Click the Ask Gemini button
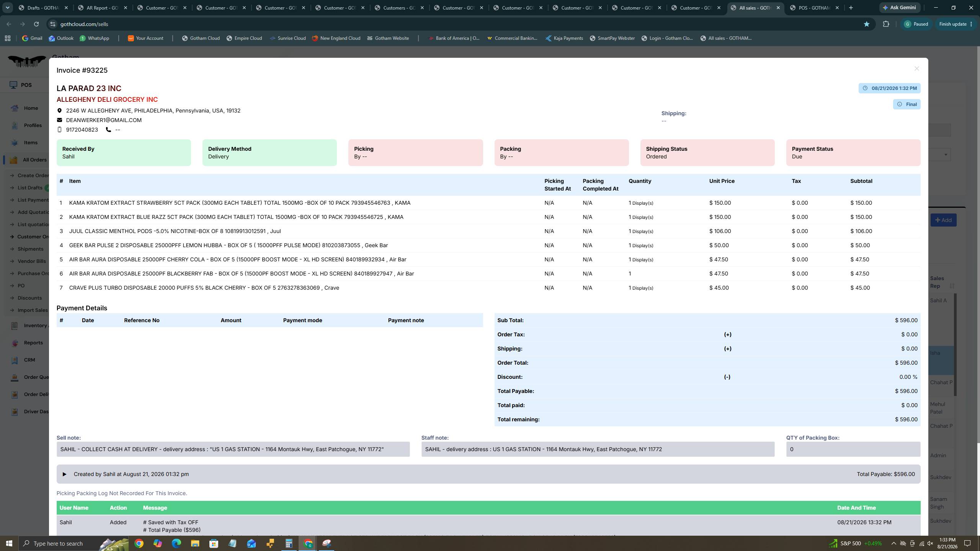 click(x=900, y=8)
